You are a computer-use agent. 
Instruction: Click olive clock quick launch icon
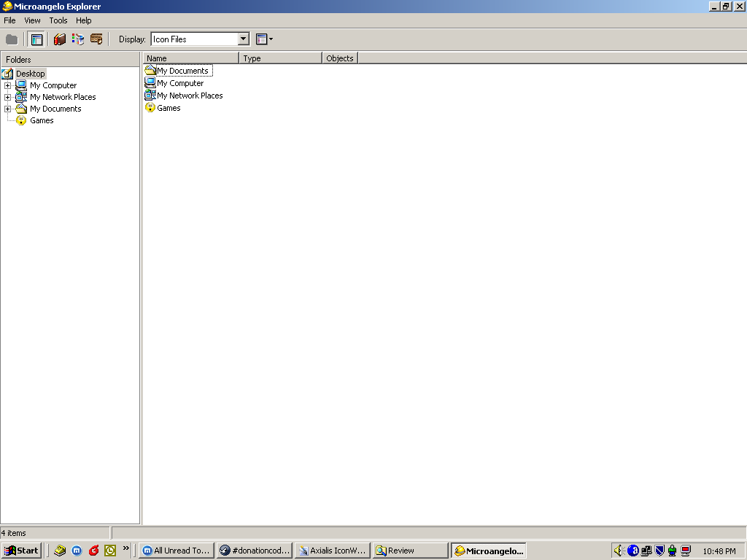(110, 551)
